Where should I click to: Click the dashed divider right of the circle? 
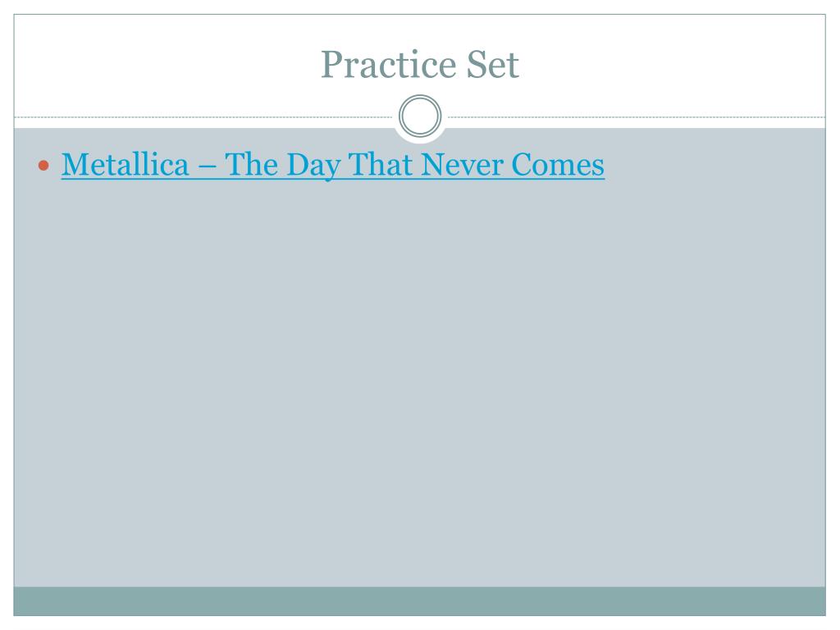(637, 116)
